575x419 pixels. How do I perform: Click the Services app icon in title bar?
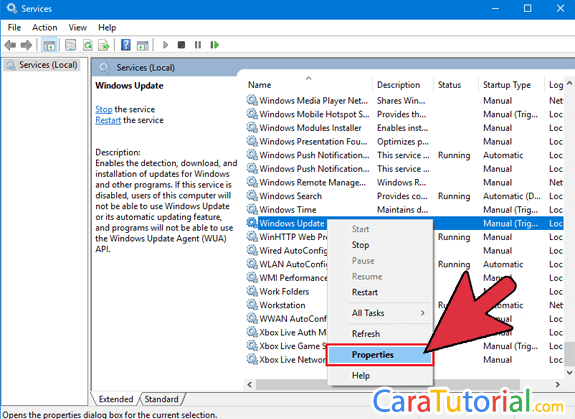12,8
